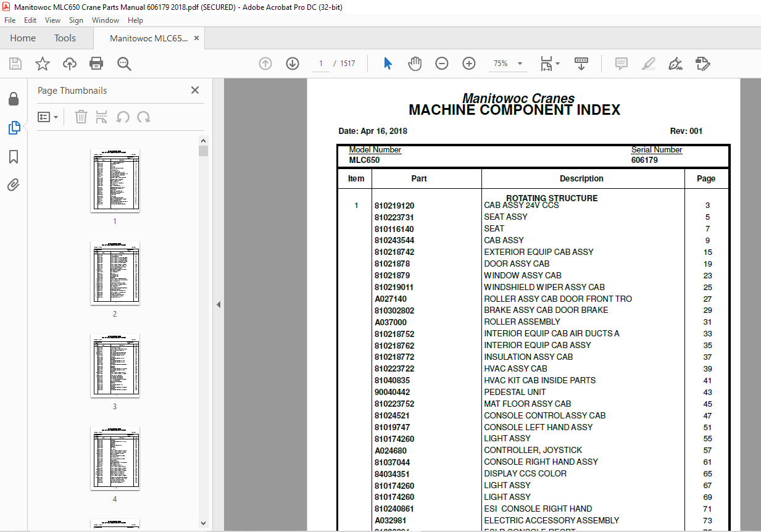The width and height of the screenshot is (761, 532).
Task: Open the File menu
Action: pyautogui.click(x=10, y=20)
